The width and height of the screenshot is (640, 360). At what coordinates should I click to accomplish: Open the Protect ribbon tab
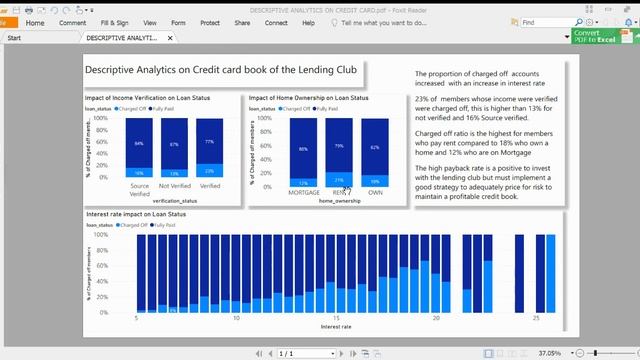[210, 23]
